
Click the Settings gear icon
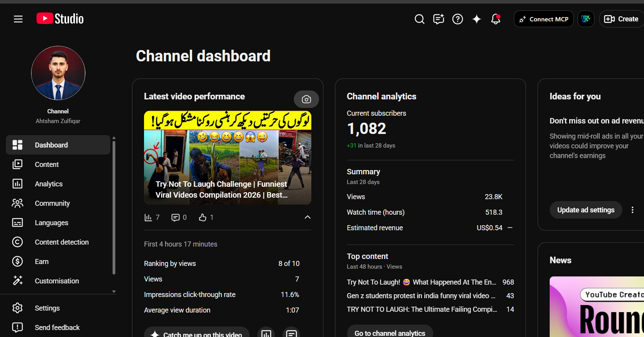click(x=17, y=308)
